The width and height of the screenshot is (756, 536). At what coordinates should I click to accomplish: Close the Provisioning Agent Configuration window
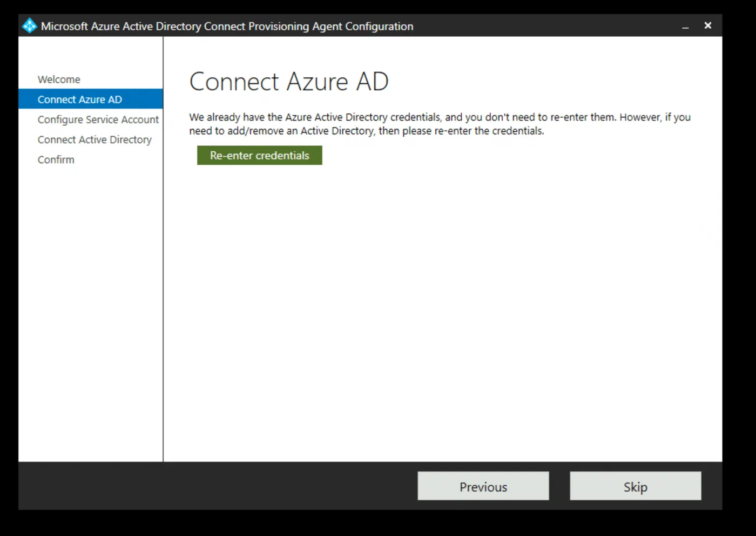pyautogui.click(x=708, y=25)
